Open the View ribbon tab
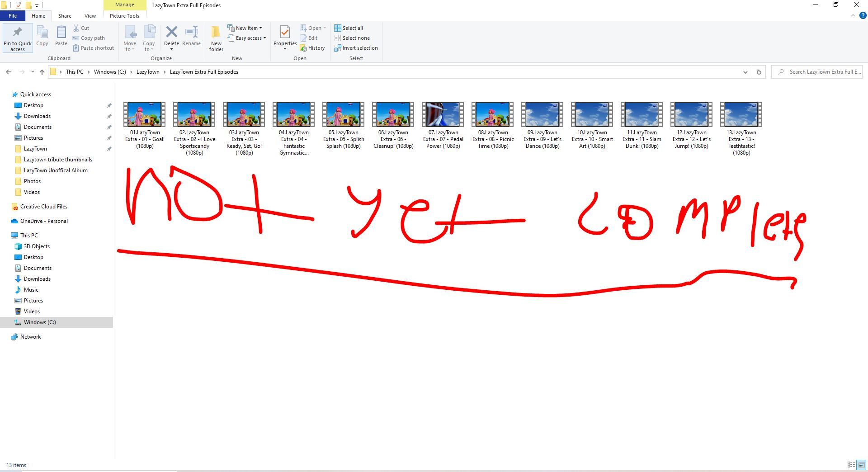The image size is (868, 472). point(90,16)
